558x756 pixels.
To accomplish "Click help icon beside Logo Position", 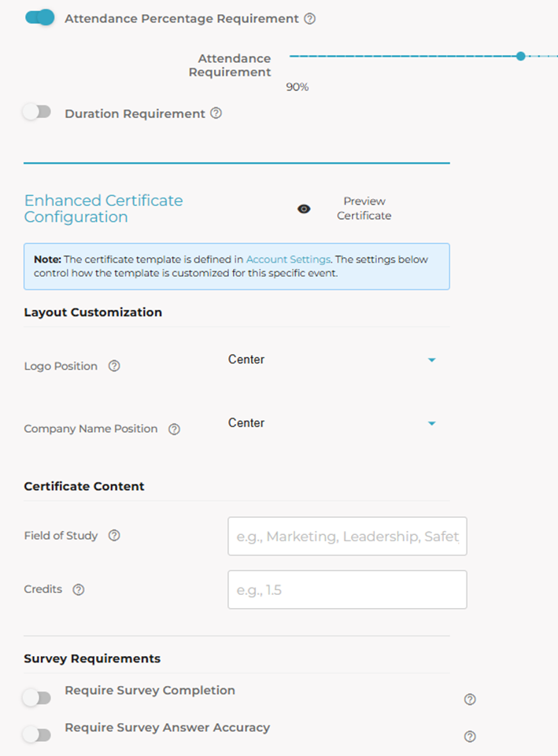I will coord(114,366).
